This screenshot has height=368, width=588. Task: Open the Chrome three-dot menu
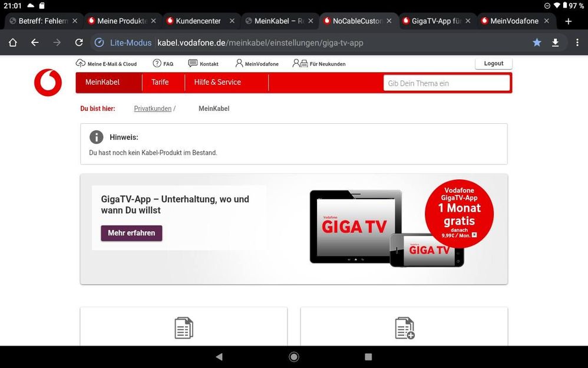pos(577,42)
